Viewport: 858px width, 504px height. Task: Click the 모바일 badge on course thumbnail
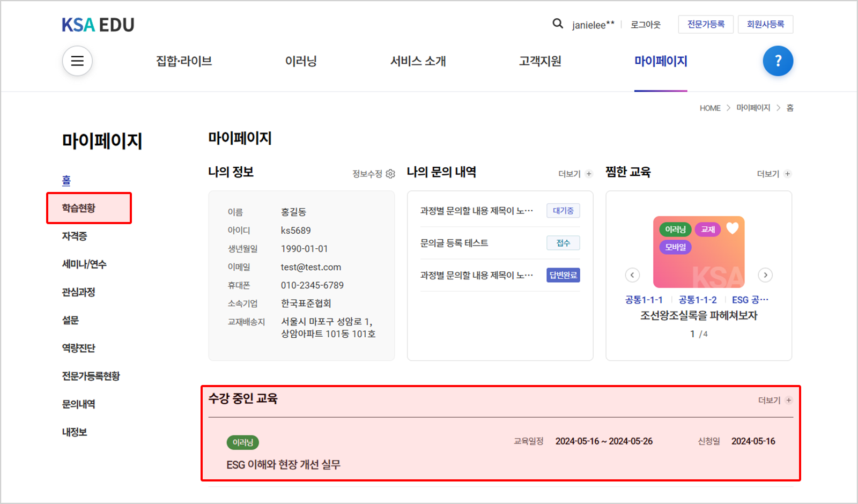(x=675, y=247)
